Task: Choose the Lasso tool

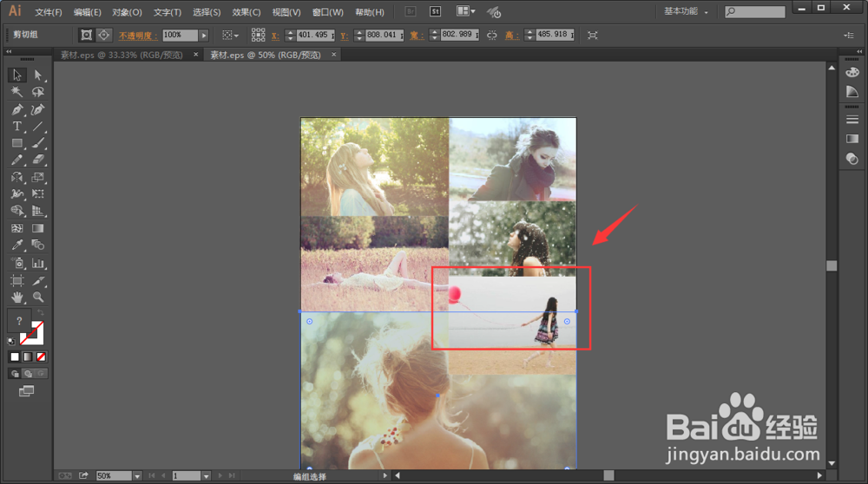Action: [x=37, y=92]
